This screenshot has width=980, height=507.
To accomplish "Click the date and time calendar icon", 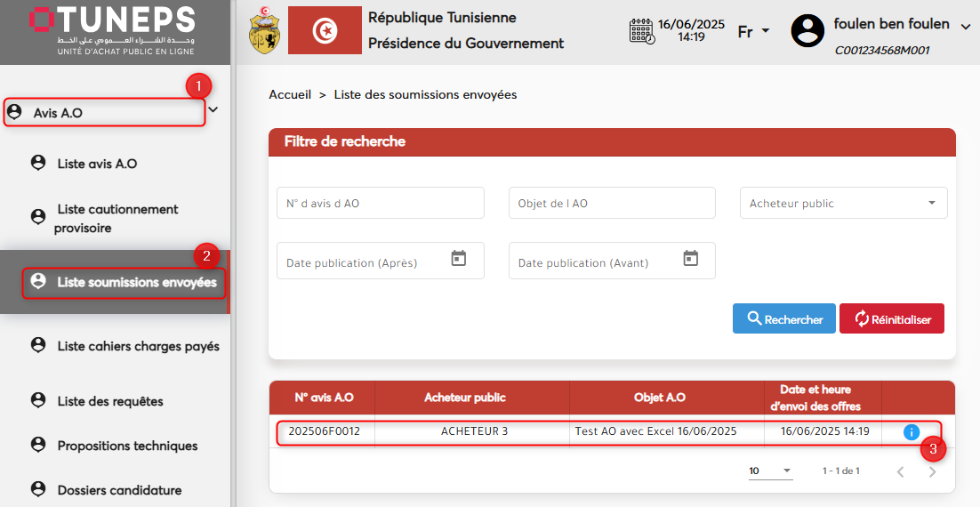I will pyautogui.click(x=641, y=31).
